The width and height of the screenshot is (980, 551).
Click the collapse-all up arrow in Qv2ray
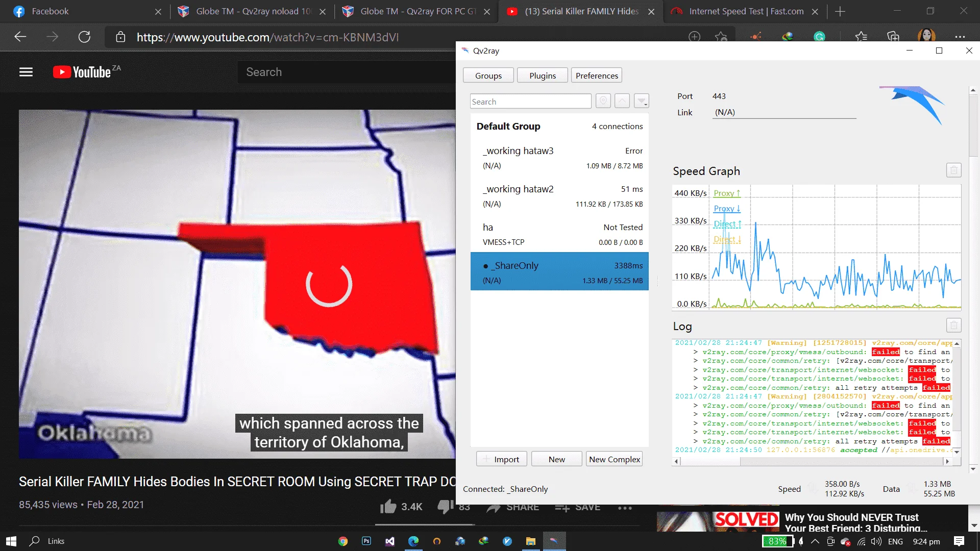pyautogui.click(x=622, y=101)
